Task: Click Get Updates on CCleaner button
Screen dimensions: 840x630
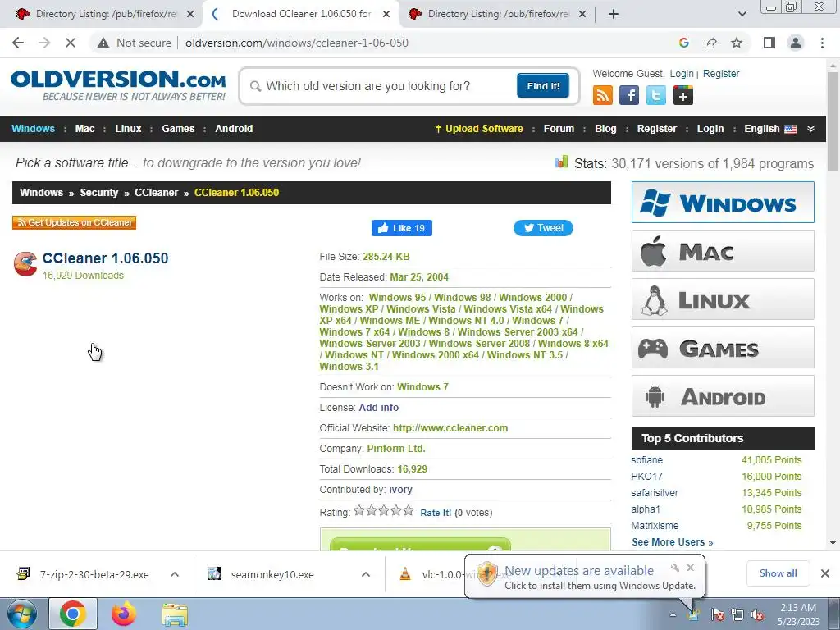Action: (x=75, y=222)
